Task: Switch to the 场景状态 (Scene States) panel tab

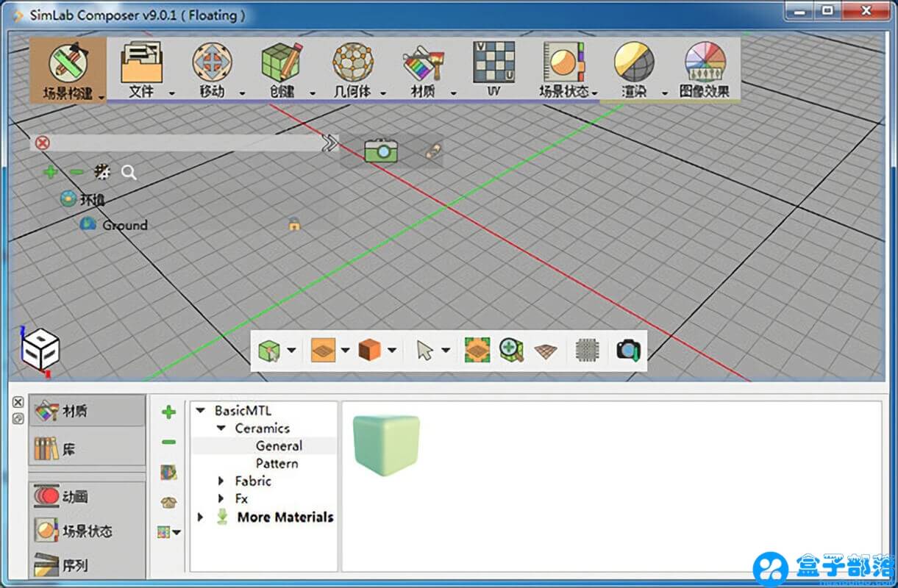Action: point(87,531)
